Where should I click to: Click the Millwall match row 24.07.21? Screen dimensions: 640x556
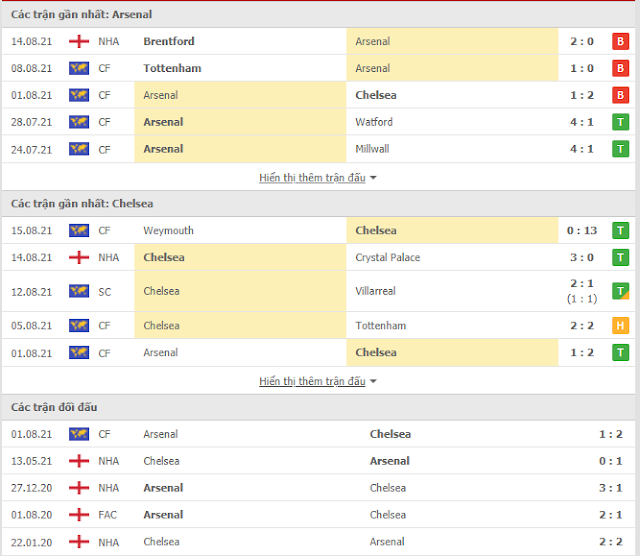[318, 149]
